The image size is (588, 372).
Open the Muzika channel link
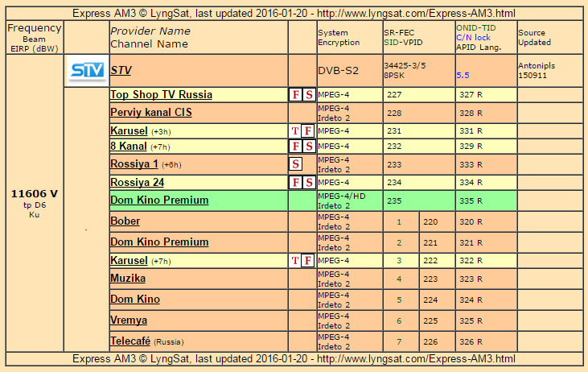point(128,278)
